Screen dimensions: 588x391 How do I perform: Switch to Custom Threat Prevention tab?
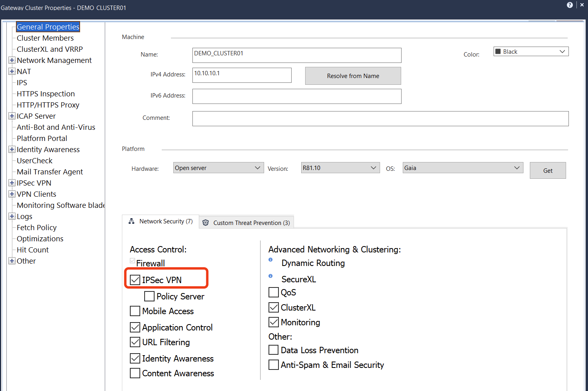[251, 223]
